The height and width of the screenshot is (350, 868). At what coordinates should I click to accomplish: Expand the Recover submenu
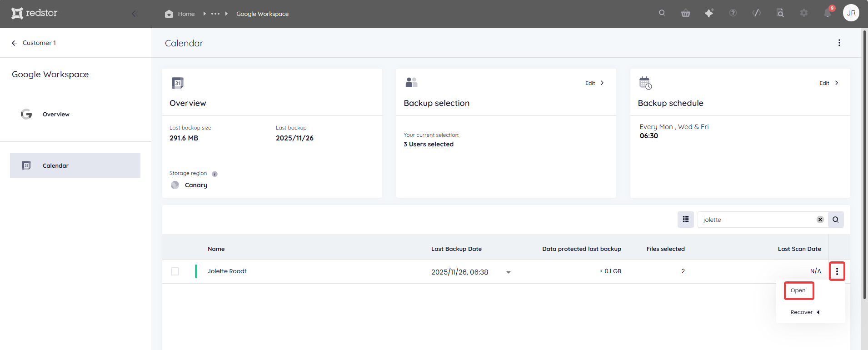(x=805, y=312)
